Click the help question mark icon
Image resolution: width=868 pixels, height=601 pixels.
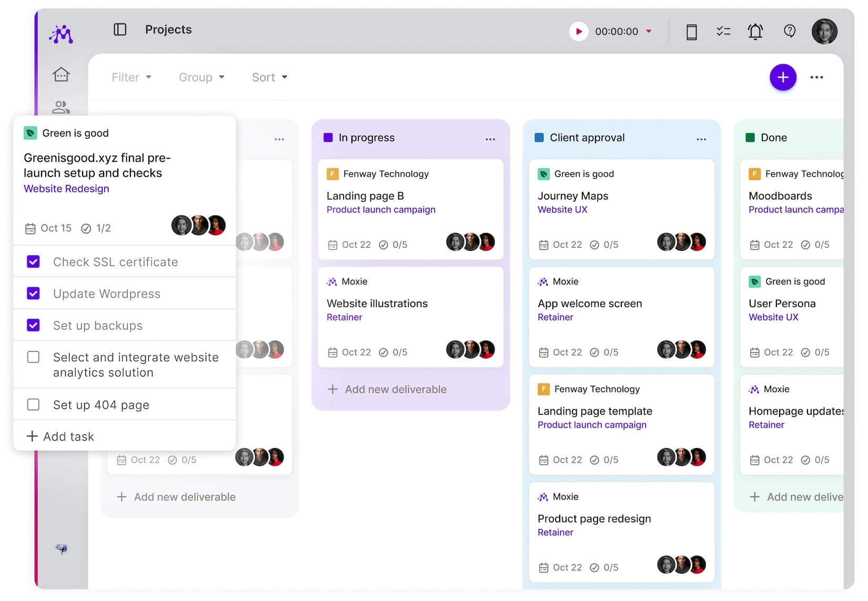789,32
